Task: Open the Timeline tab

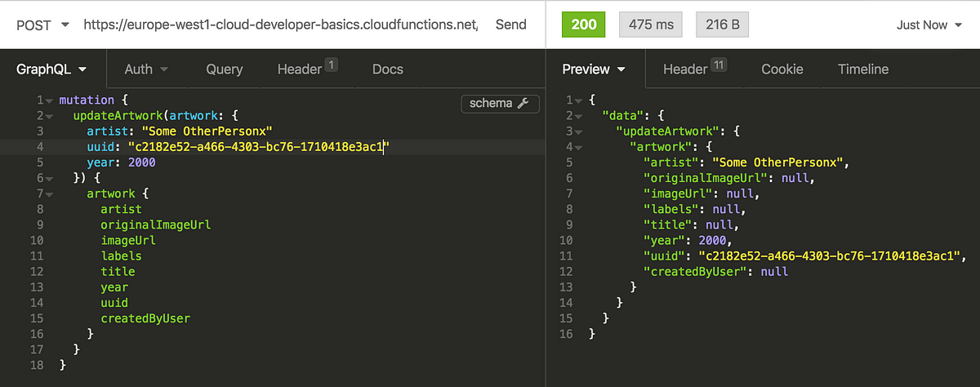Action: click(863, 69)
